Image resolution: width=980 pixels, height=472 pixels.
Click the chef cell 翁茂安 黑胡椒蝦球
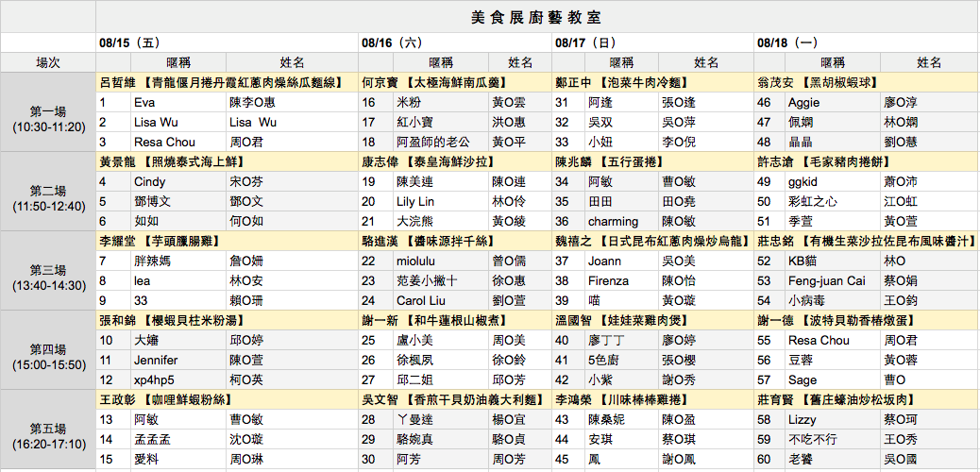click(x=866, y=82)
